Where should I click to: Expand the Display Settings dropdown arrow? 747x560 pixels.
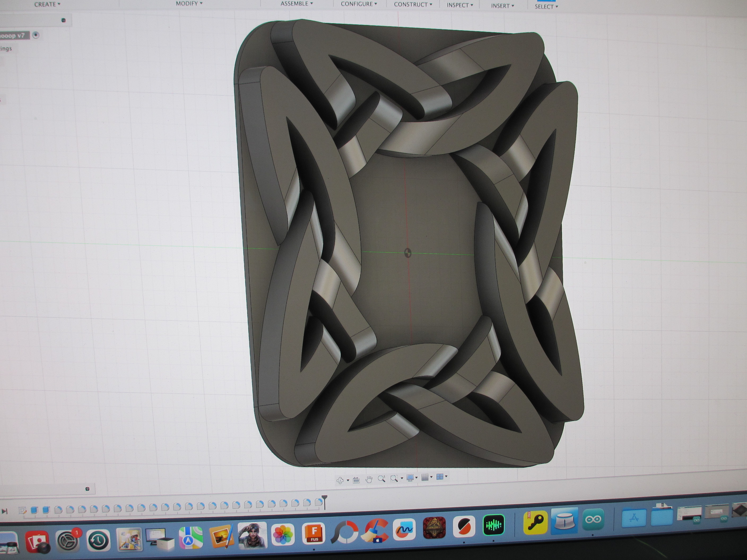tap(416, 477)
